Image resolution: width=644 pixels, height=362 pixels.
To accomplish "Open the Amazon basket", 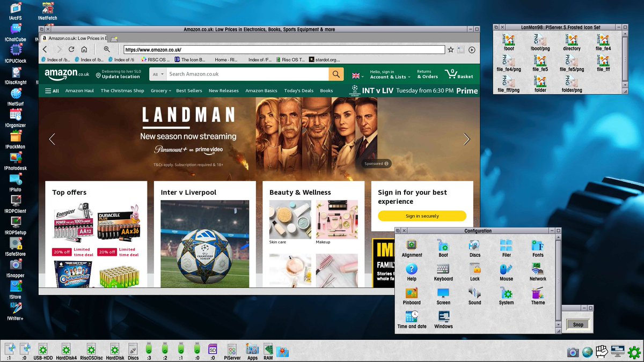I will pyautogui.click(x=459, y=74).
